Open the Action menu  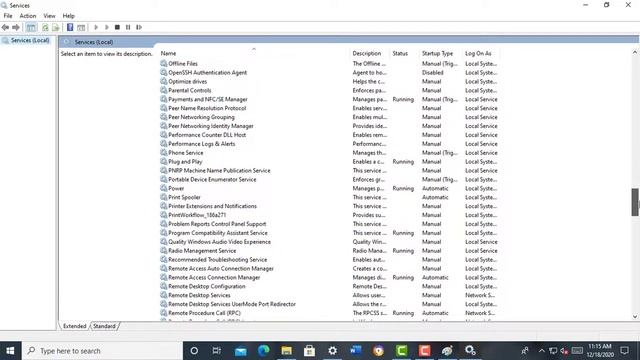[28, 16]
